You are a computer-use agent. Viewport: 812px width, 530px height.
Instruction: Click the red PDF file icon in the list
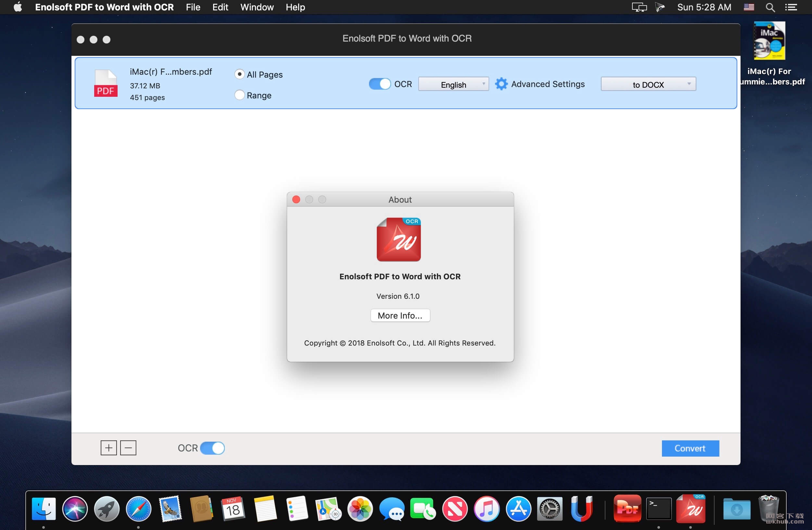[x=106, y=83]
